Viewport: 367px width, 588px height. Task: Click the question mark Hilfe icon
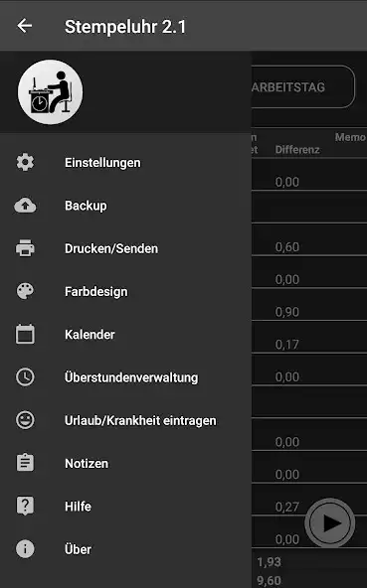(x=25, y=506)
